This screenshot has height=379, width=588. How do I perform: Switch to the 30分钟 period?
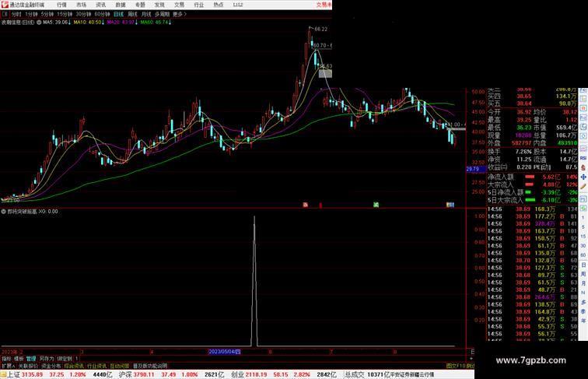(x=83, y=14)
